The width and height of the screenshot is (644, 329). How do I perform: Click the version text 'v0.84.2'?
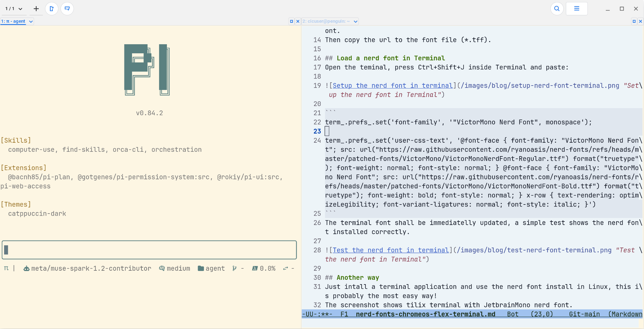pos(149,113)
